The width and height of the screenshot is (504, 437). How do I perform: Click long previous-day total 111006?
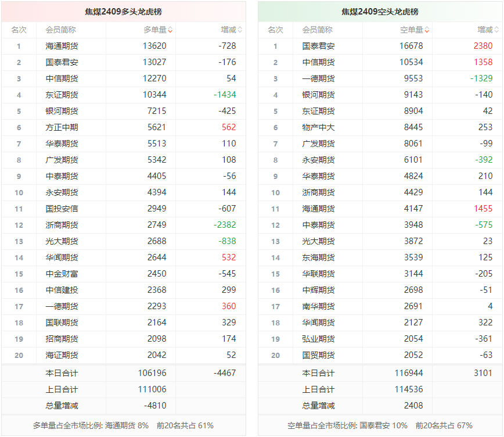tap(152, 389)
